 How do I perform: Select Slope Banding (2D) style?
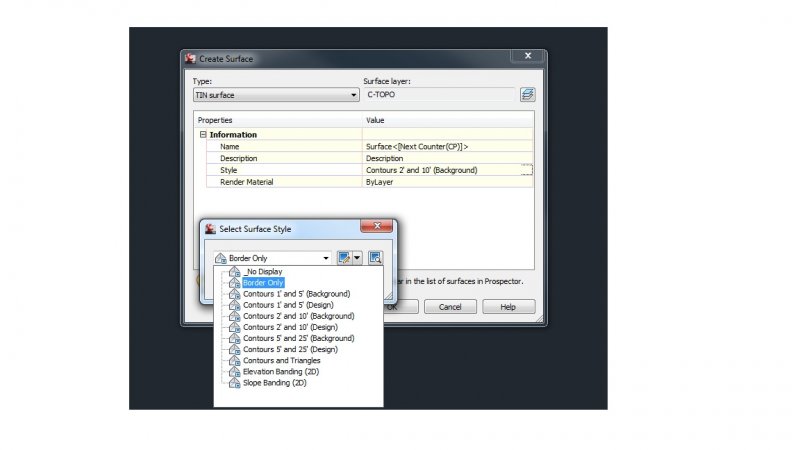point(274,383)
